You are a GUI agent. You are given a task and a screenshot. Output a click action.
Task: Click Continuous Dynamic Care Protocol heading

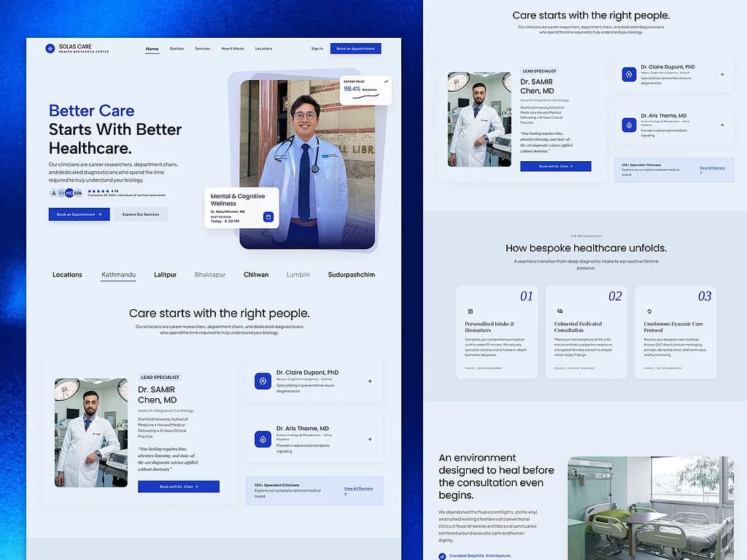point(673,327)
